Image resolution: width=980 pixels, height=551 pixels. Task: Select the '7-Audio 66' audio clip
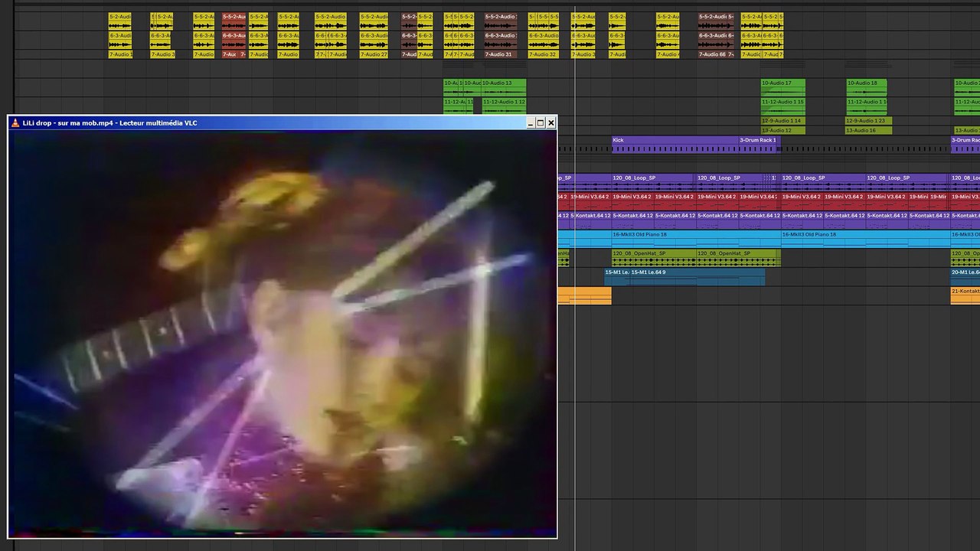712,54
